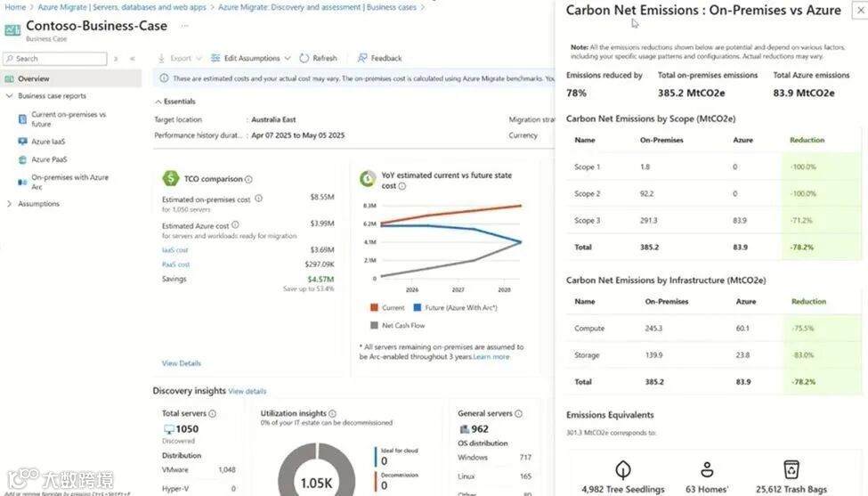868x496 pixels.
Task: Select Overview in the sidebar menu
Action: [x=71, y=78]
